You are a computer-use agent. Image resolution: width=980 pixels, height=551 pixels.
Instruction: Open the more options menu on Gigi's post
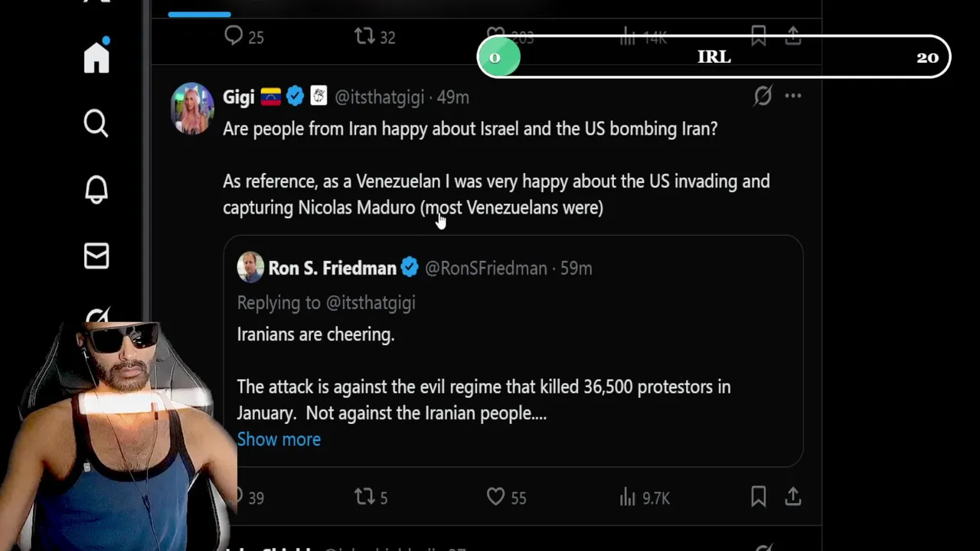793,96
